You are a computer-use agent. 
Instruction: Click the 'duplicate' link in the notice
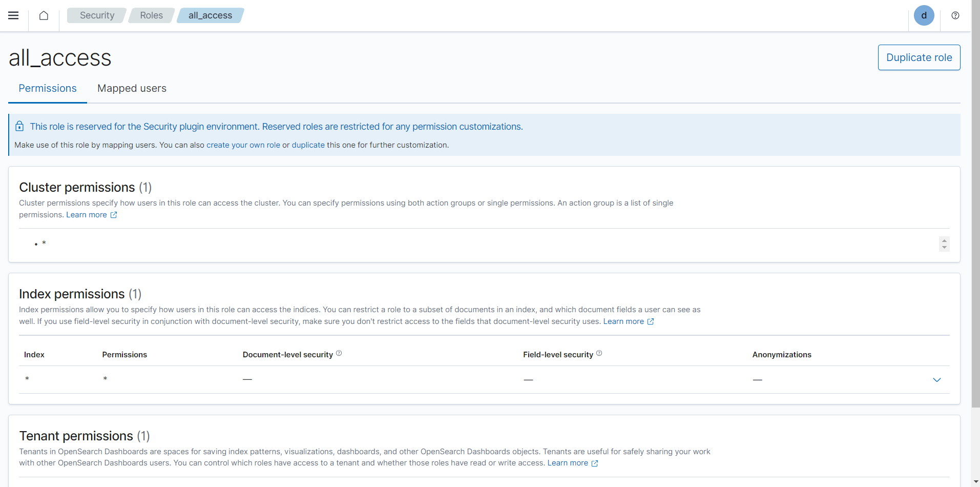[x=308, y=145]
